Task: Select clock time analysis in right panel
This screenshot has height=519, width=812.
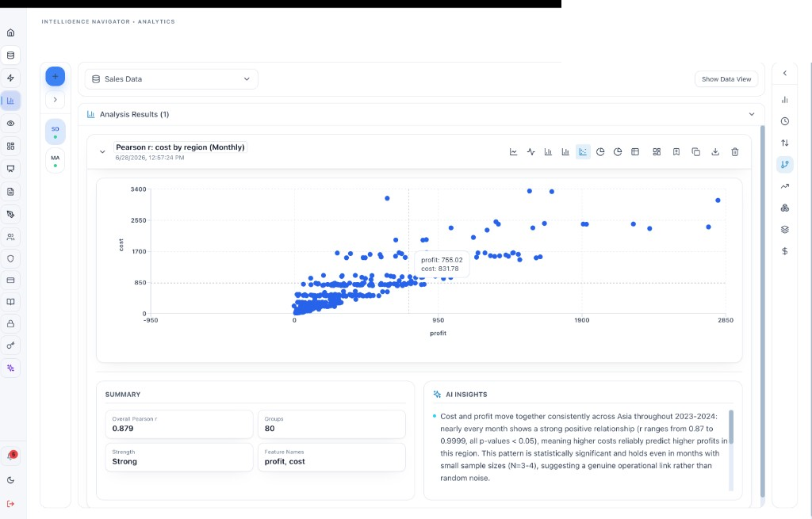Action: (784, 121)
